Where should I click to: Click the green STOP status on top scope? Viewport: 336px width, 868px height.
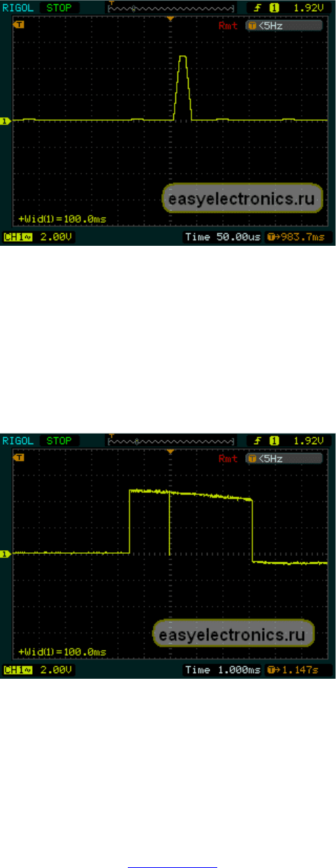click(59, 9)
